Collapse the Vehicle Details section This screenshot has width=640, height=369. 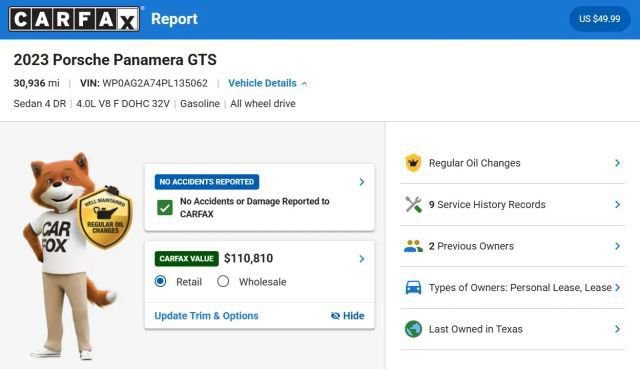267,83
